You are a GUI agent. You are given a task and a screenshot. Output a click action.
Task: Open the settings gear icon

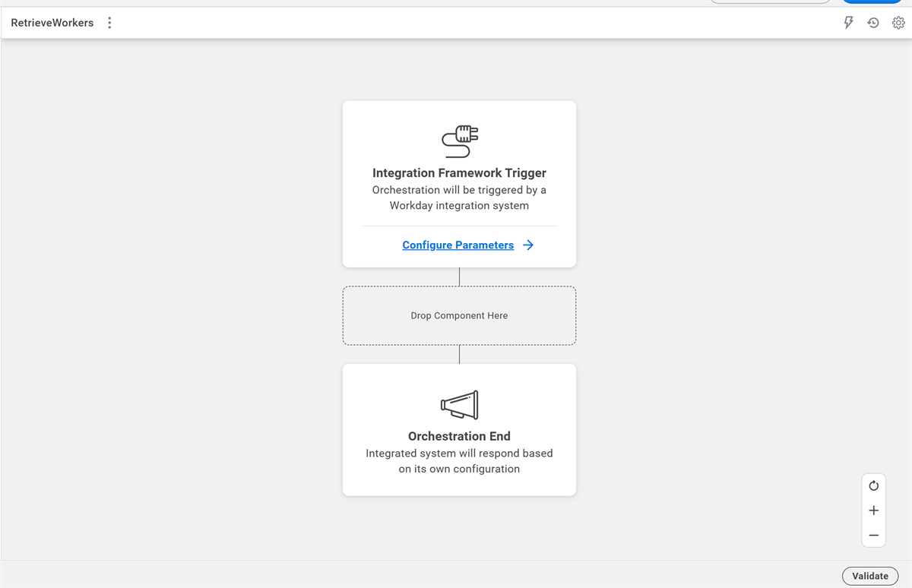click(898, 23)
